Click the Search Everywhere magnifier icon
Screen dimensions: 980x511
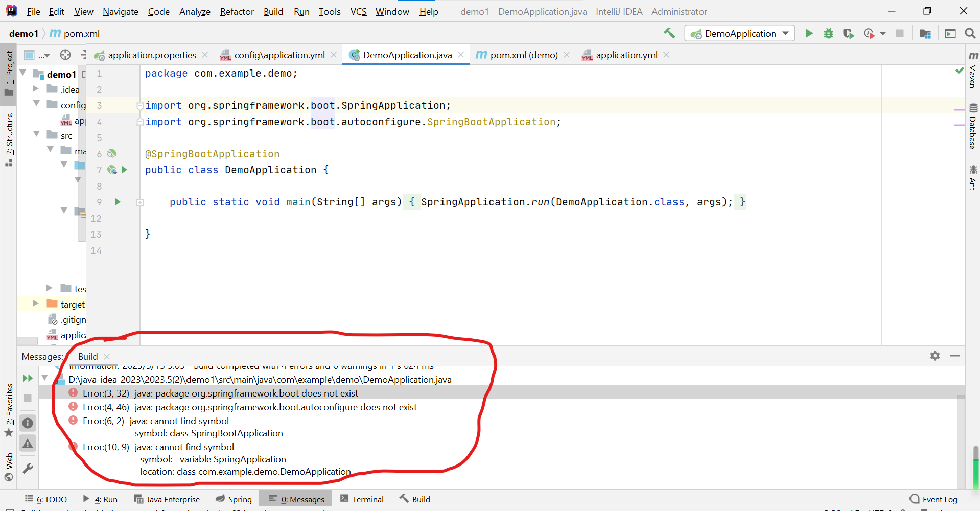click(970, 33)
